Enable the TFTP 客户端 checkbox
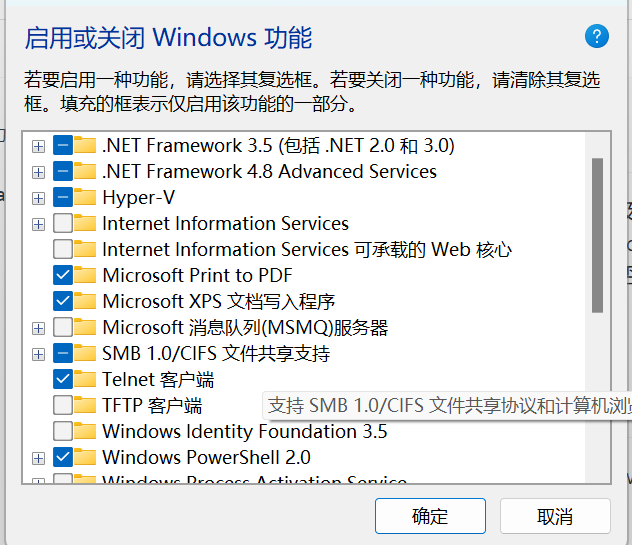Viewport: 632px width, 545px height. 62,405
